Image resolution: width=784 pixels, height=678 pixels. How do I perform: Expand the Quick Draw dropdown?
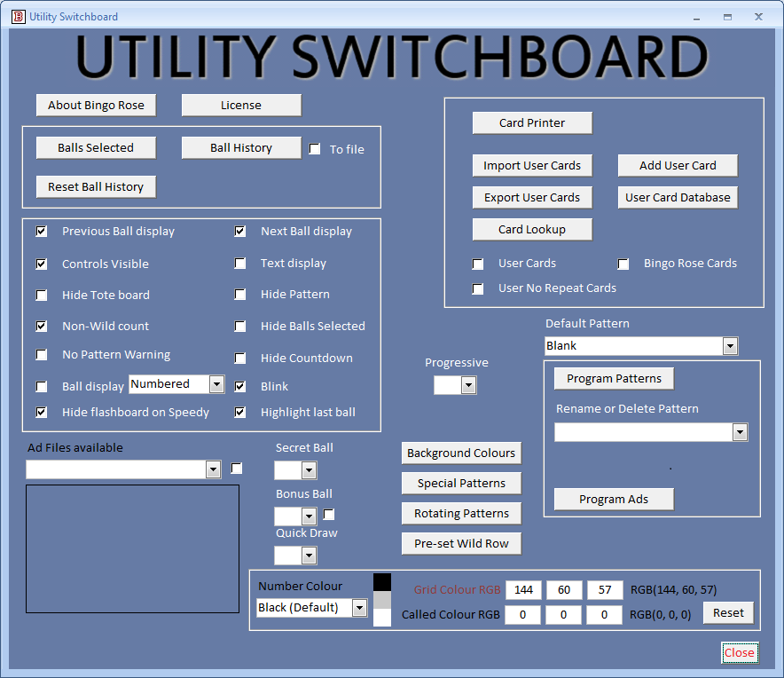309,556
